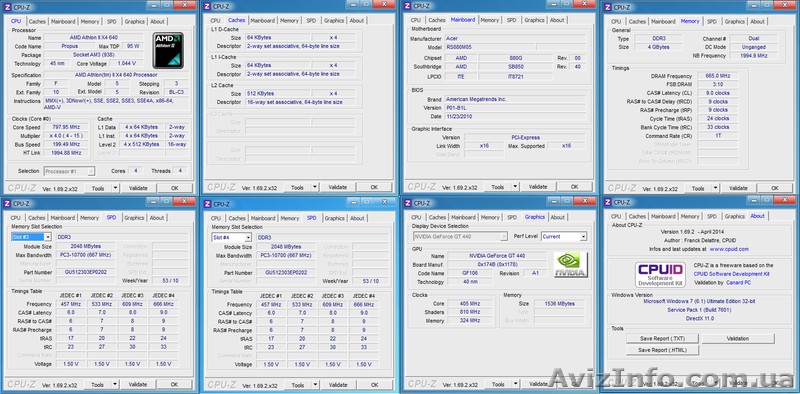Click the '665.0 MHz' DRAM Frequency value

coord(717,76)
